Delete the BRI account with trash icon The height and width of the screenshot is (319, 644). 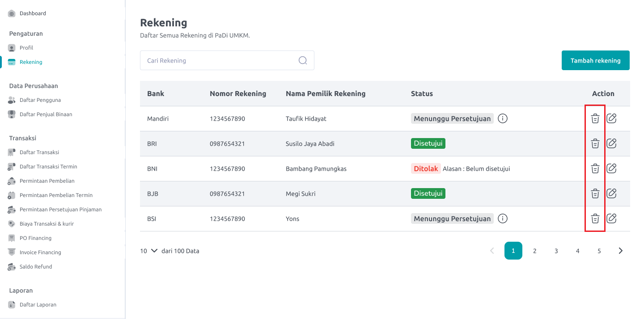point(595,143)
